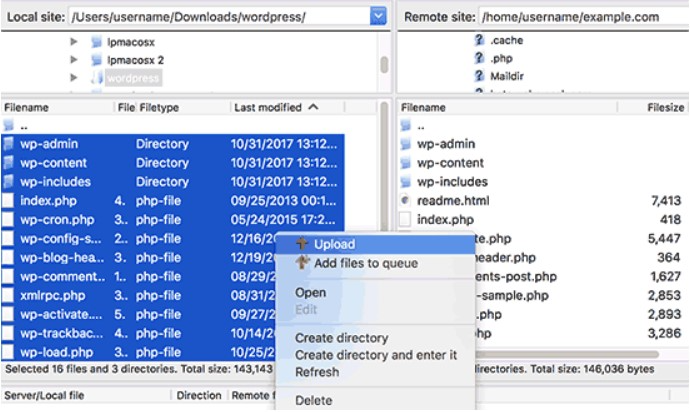The image size is (690, 412).
Task: Click the Remote site path field
Action: 584,17
